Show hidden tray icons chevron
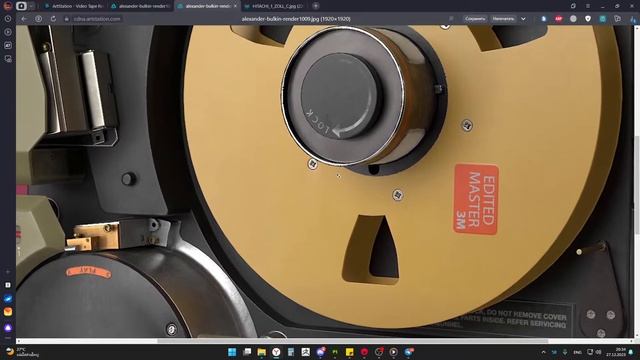Screen dimensions: 640x360 click(543, 352)
